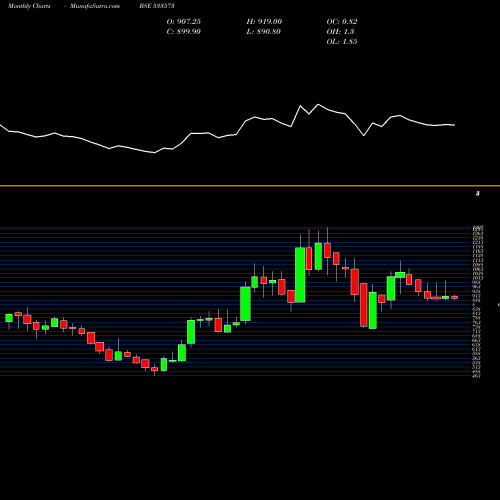Click the last red candlestick on the far right
Viewport: 500px width, 500px height.
click(x=455, y=297)
